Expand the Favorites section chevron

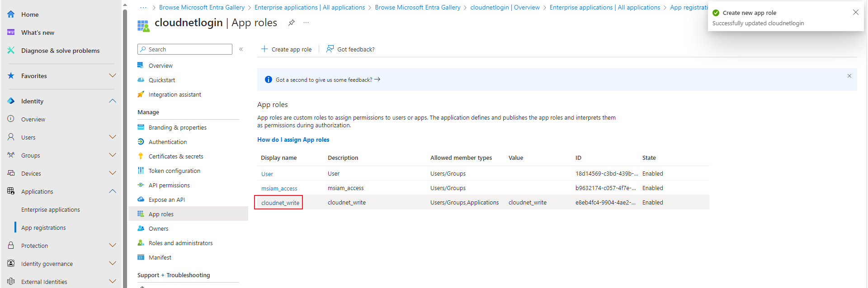pyautogui.click(x=113, y=76)
